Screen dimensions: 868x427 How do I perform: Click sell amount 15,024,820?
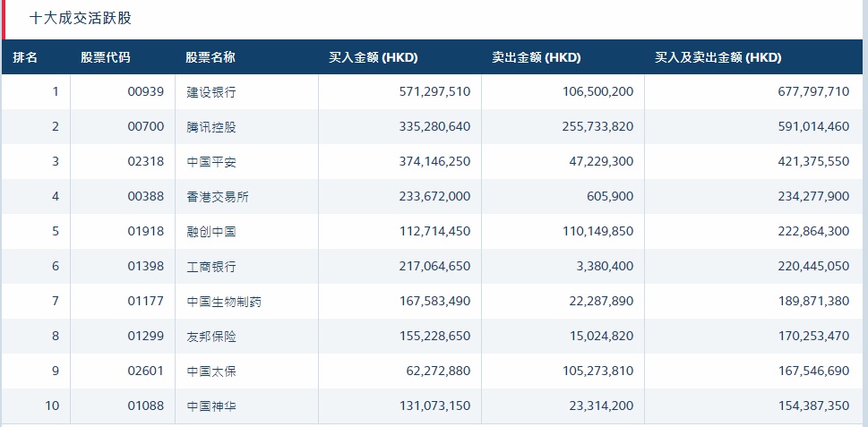pyautogui.click(x=601, y=336)
